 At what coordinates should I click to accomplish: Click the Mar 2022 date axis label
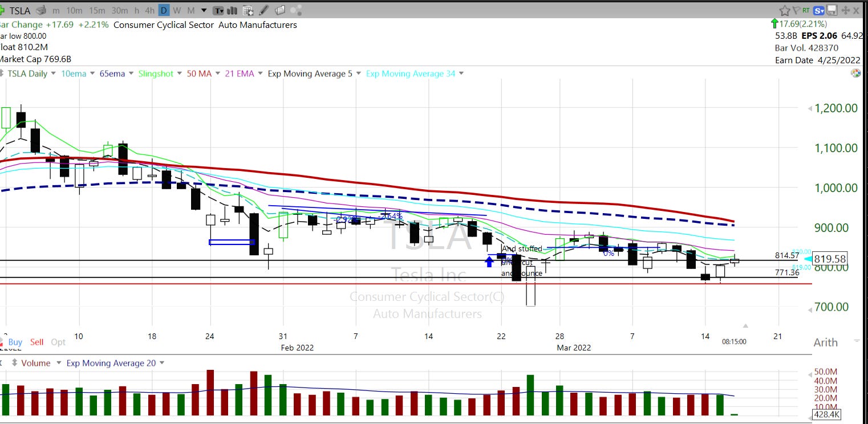(574, 347)
